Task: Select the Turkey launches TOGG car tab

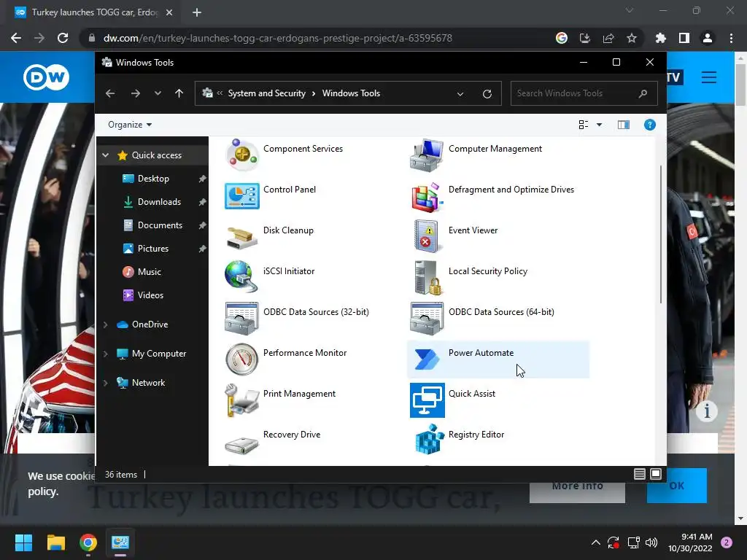Action: tap(93, 12)
